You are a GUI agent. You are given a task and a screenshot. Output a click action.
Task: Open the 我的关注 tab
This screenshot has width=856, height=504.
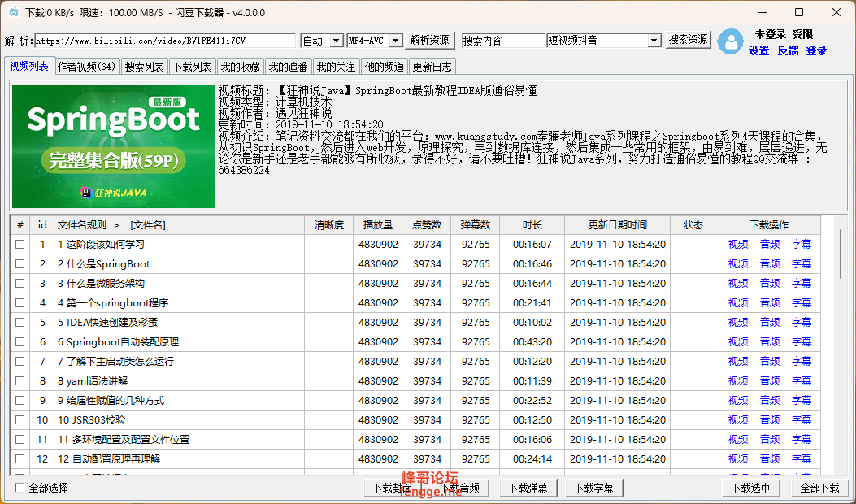point(336,67)
